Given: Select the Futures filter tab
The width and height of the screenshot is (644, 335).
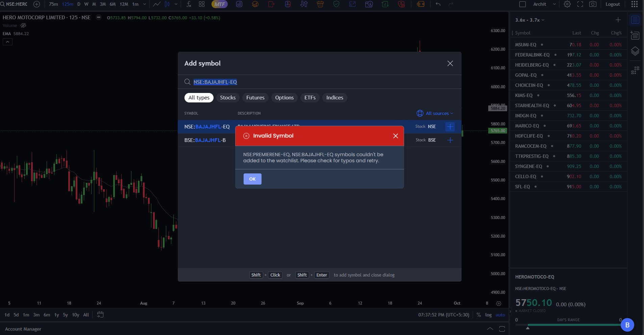Looking at the screenshot, I should pyautogui.click(x=255, y=98).
